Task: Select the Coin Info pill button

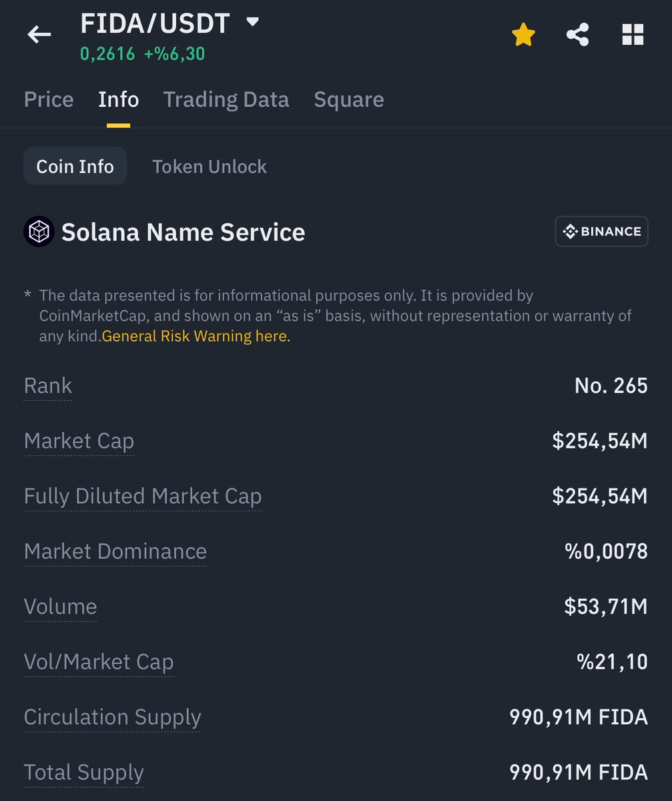Action: (x=75, y=166)
